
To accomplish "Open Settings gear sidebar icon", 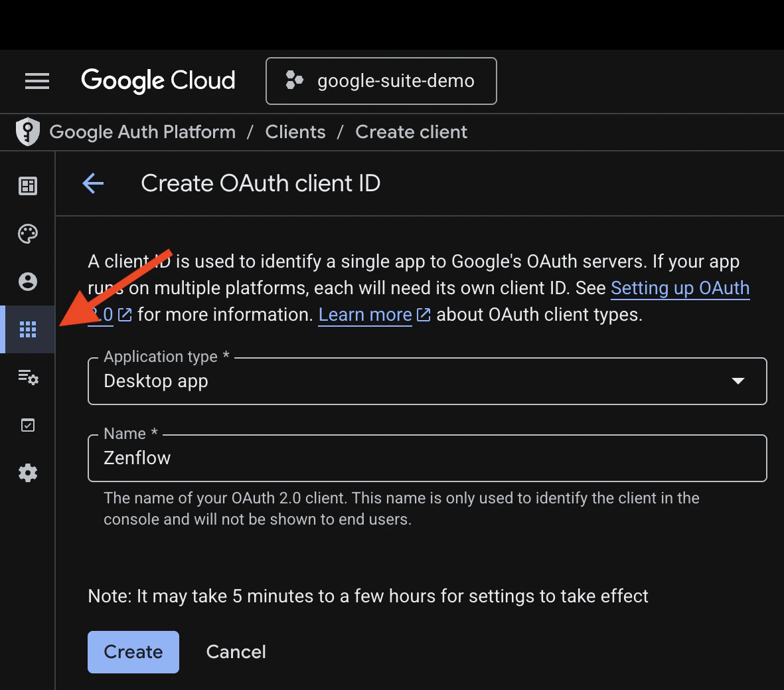I will coord(28,473).
